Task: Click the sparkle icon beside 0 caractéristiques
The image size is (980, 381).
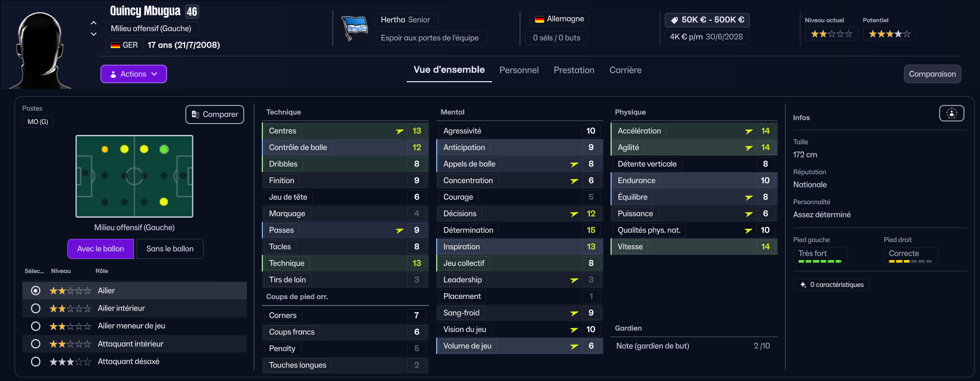Action: (x=803, y=285)
